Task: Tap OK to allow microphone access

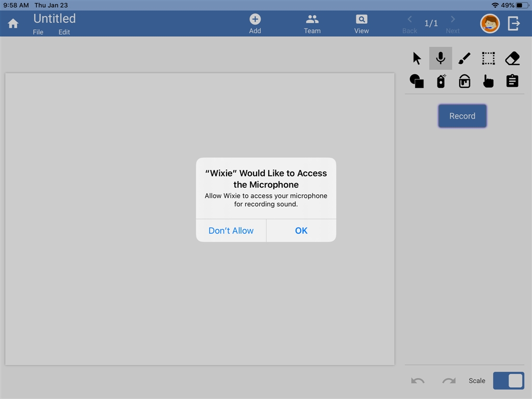Action: (x=301, y=231)
